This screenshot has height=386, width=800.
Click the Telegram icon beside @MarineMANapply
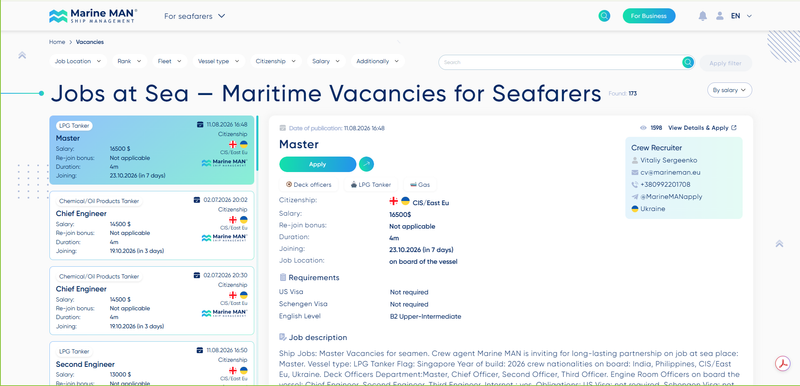pos(635,197)
